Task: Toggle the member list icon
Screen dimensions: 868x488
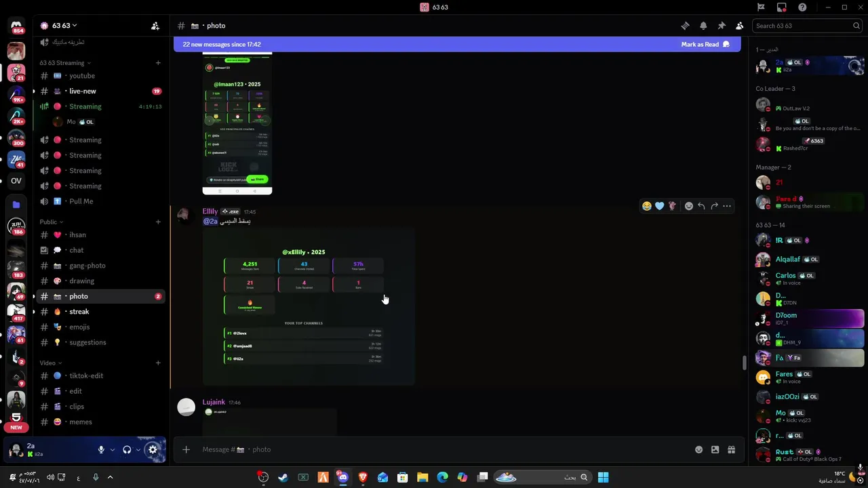Action: click(x=739, y=26)
